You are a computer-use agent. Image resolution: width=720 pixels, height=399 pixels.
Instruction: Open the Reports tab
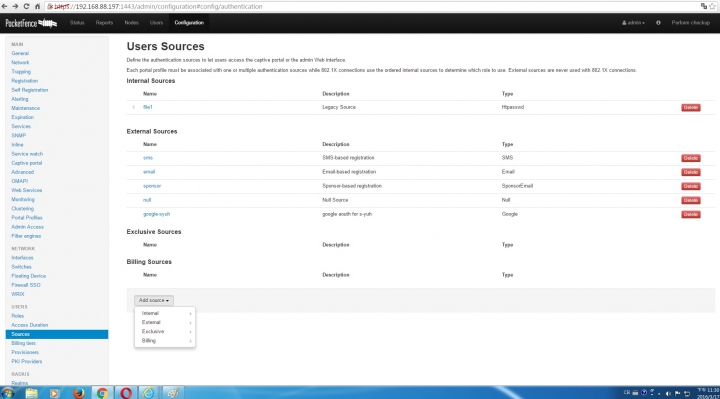pyautogui.click(x=104, y=22)
